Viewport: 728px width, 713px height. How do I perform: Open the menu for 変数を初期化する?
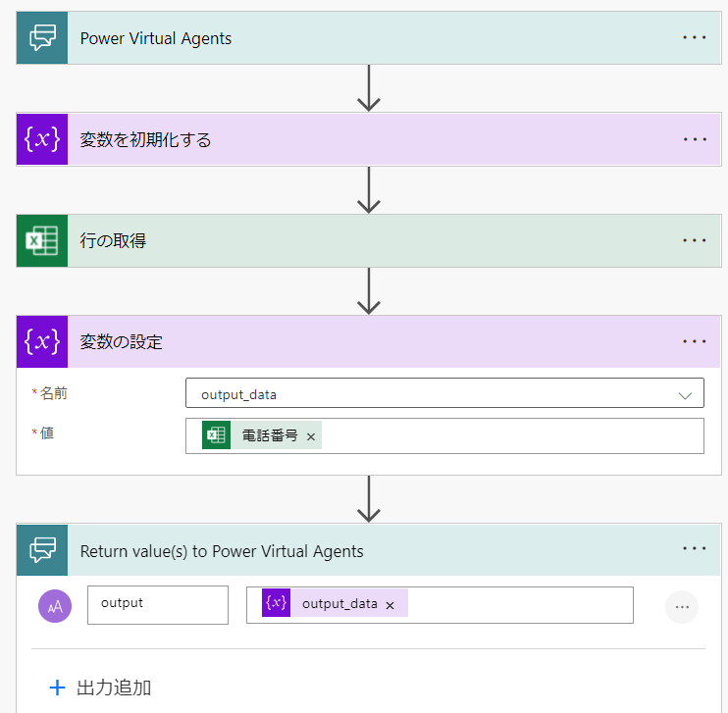click(x=694, y=139)
